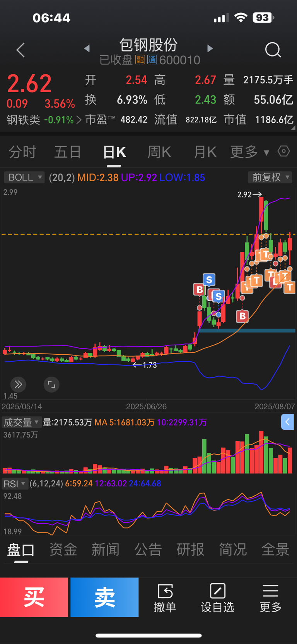The width and height of the screenshot is (297, 644).
Task: Tap the stock code 600010
Action: pos(180,60)
